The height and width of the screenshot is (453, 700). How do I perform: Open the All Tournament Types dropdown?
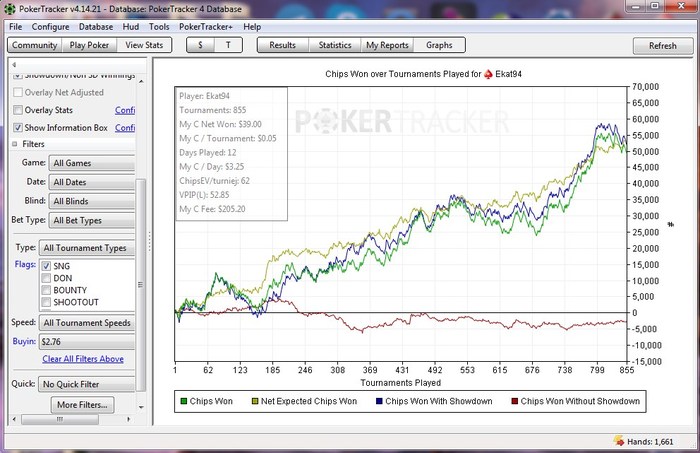87,248
